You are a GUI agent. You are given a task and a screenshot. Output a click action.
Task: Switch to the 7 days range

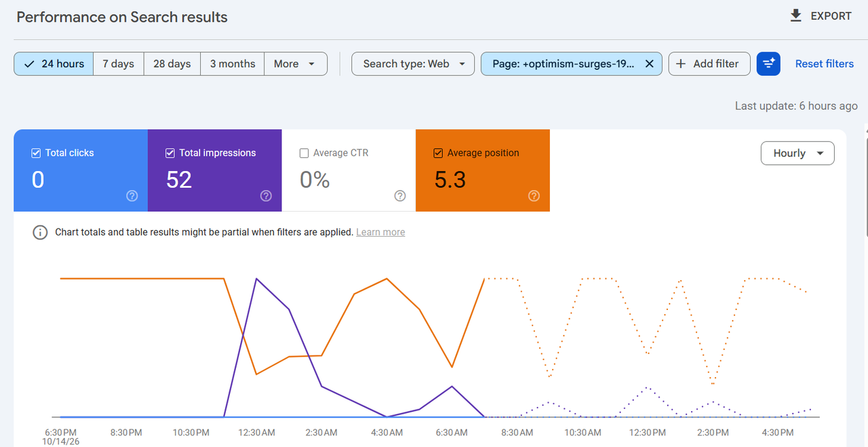(x=119, y=64)
